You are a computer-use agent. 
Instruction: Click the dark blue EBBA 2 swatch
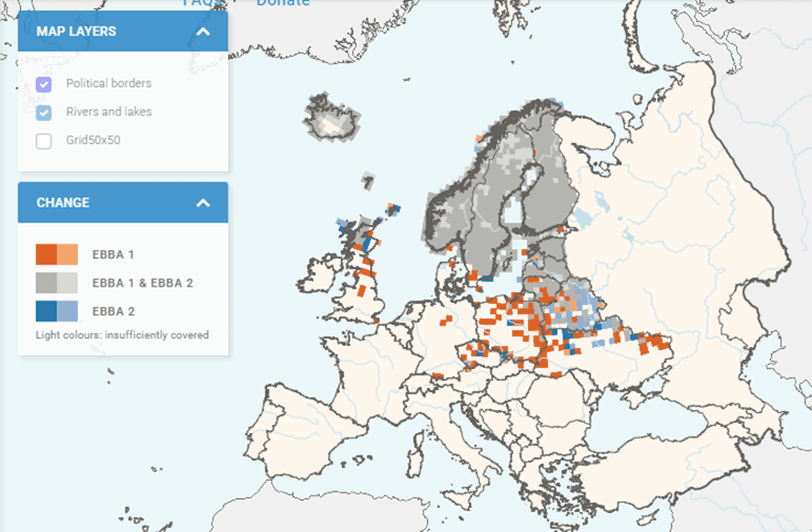click(x=46, y=311)
